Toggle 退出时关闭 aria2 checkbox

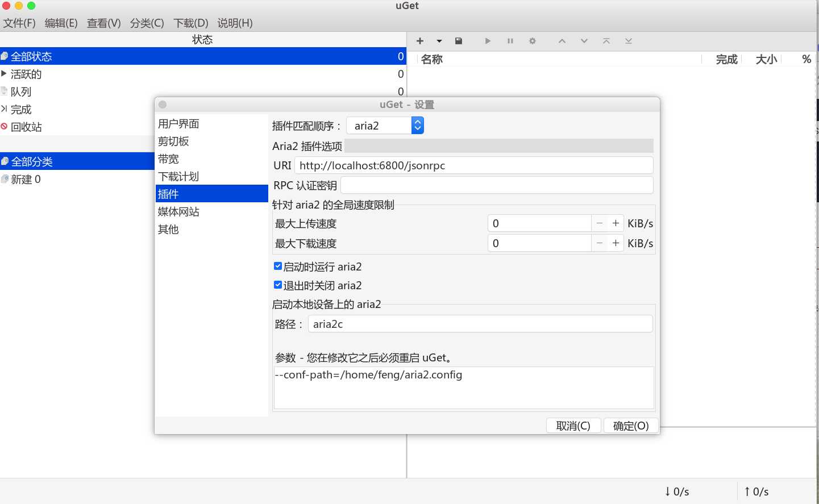(x=278, y=285)
